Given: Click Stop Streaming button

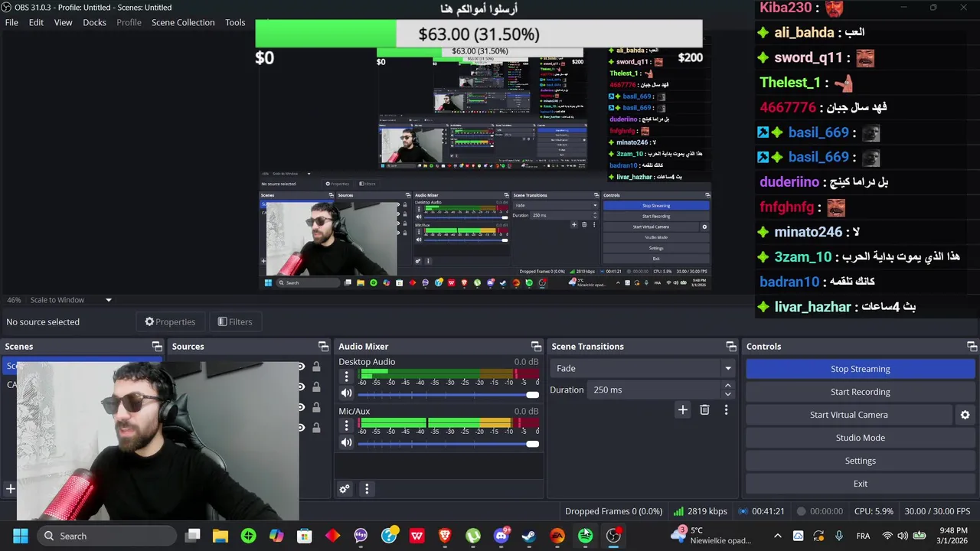Looking at the screenshot, I should (x=860, y=369).
